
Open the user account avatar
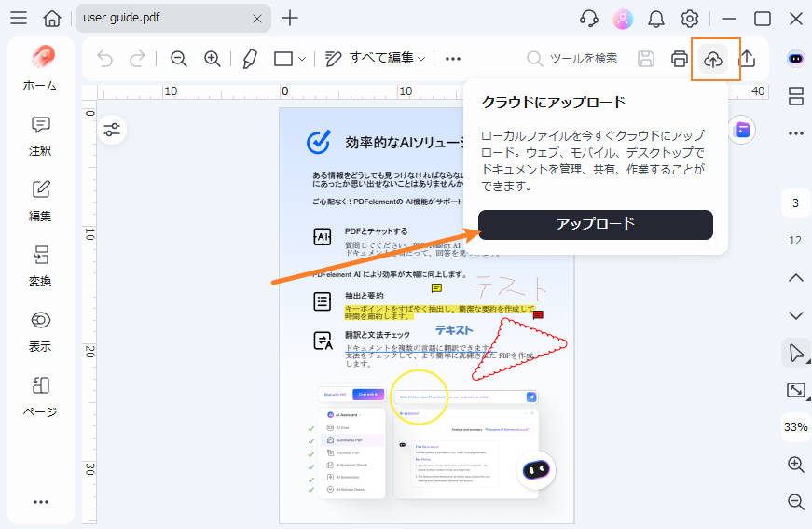(623, 20)
